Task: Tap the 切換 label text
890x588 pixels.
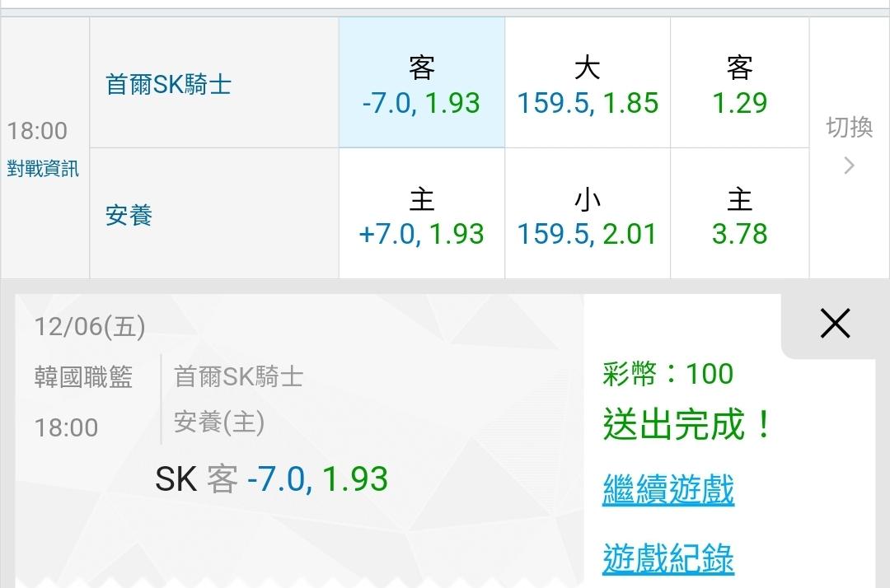Action: (x=849, y=128)
